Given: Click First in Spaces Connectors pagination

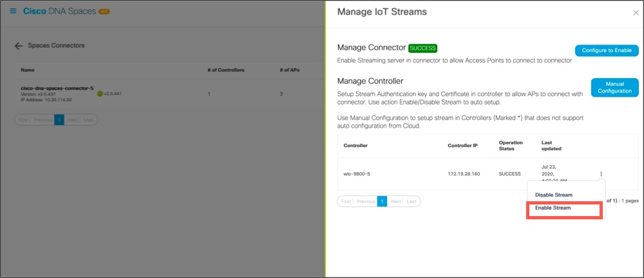Looking at the screenshot, I should [x=23, y=120].
